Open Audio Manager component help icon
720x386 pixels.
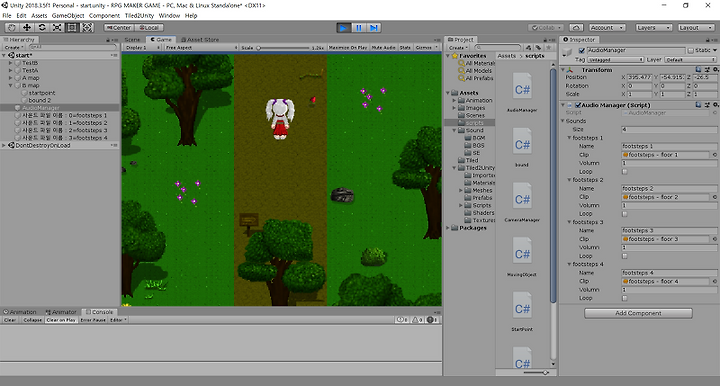(x=698, y=105)
